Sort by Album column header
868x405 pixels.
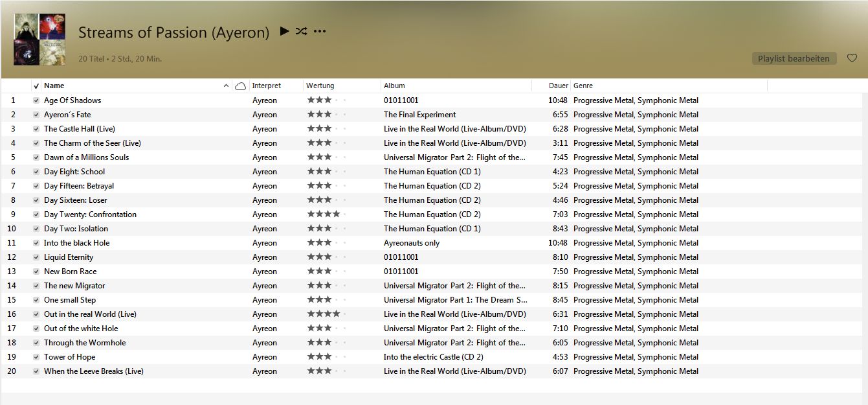[x=394, y=86]
